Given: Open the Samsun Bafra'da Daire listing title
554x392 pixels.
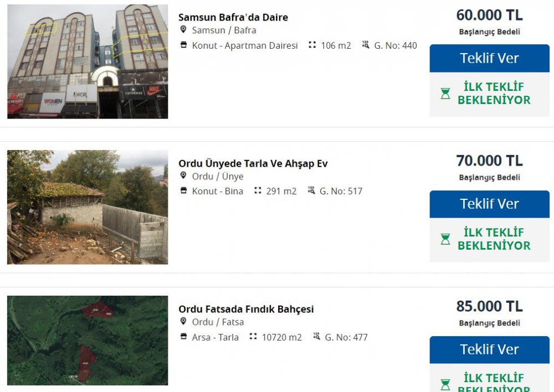Looking at the screenshot, I should (233, 17).
